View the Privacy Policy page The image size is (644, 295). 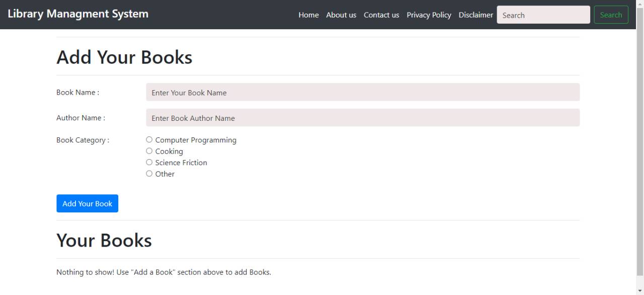429,15
